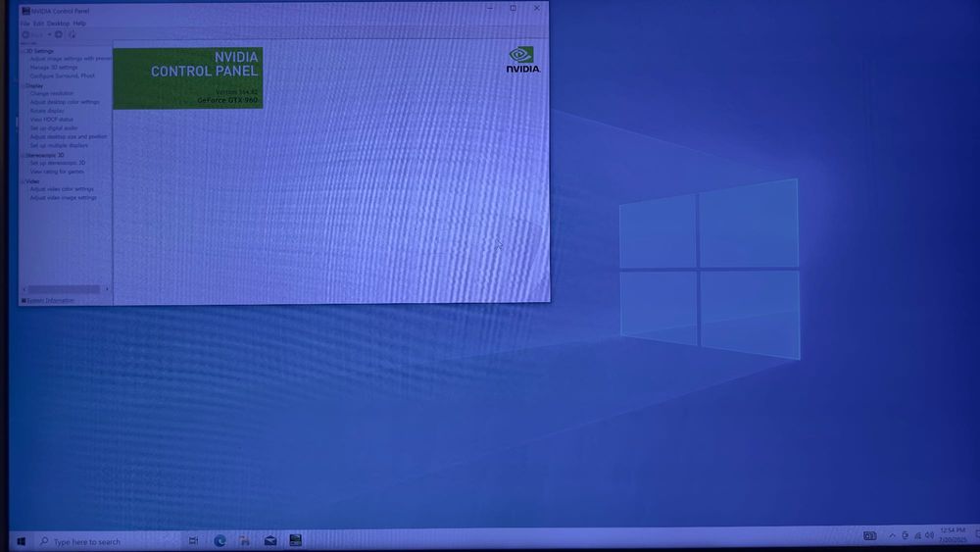Minimize the NVIDIA Control Panel window

coord(490,8)
